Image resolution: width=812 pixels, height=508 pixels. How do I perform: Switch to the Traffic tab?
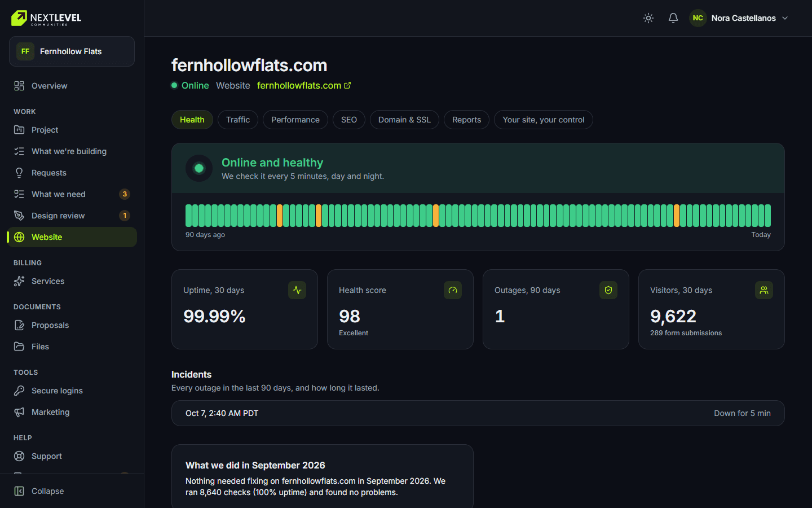(x=238, y=120)
